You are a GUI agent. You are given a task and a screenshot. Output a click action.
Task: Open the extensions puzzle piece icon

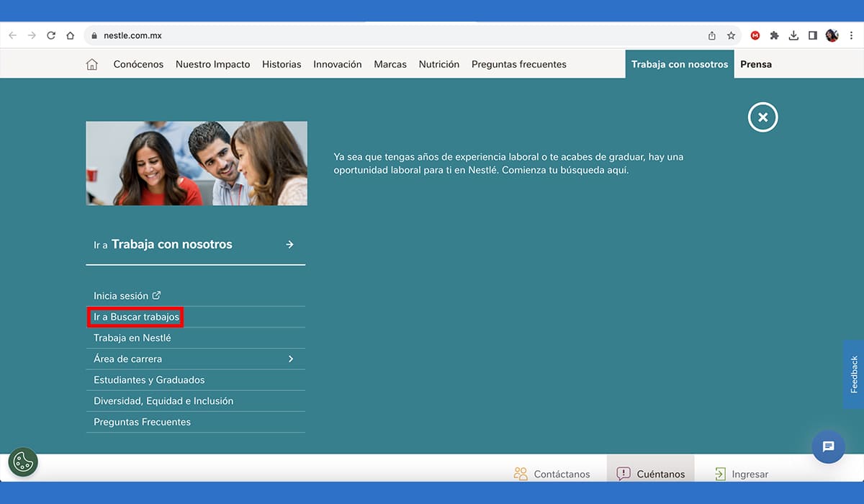tap(775, 35)
